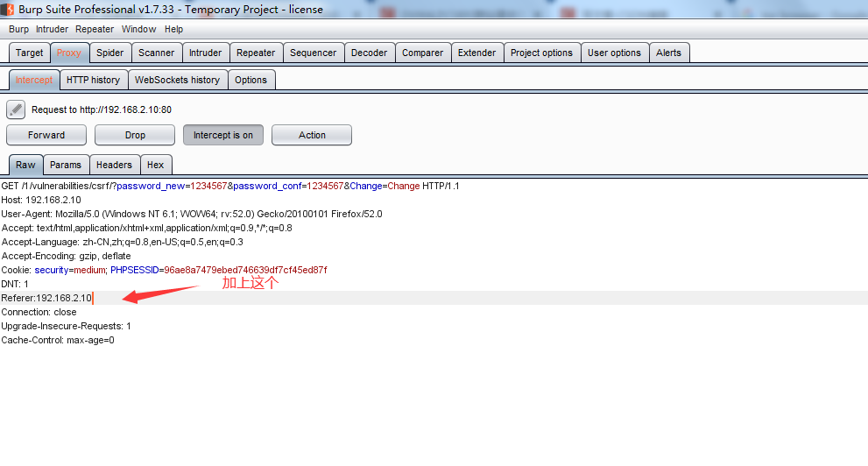Open the Help menu

click(x=173, y=29)
